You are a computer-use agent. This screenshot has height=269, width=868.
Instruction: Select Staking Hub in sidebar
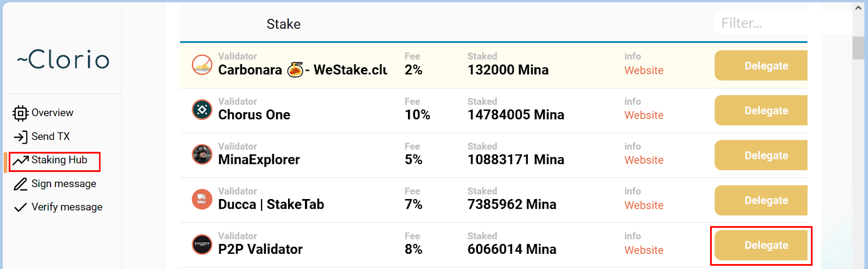pyautogui.click(x=59, y=160)
